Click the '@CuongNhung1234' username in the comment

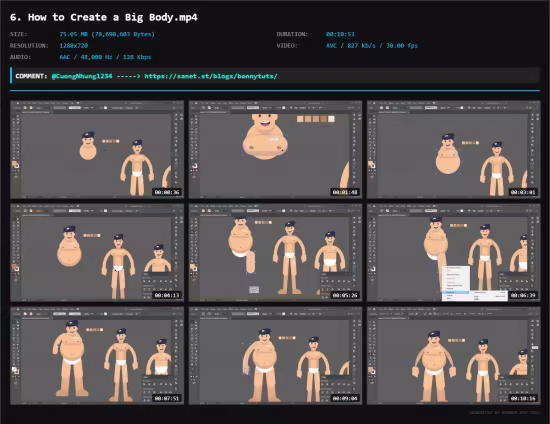(x=82, y=76)
